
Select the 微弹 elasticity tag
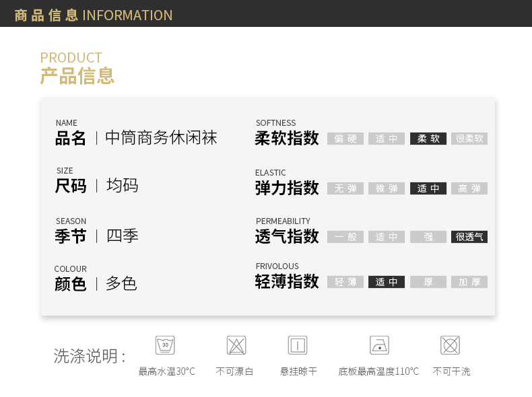(387, 188)
